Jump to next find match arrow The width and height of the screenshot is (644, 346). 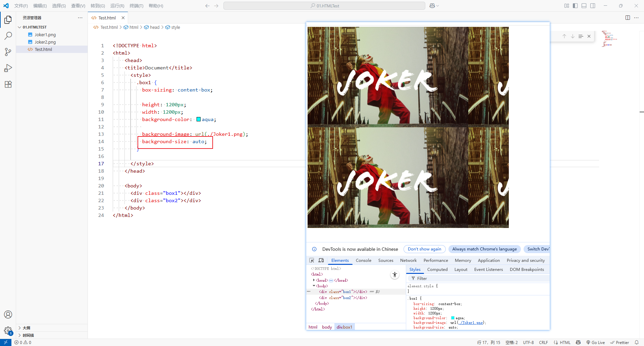tap(573, 36)
